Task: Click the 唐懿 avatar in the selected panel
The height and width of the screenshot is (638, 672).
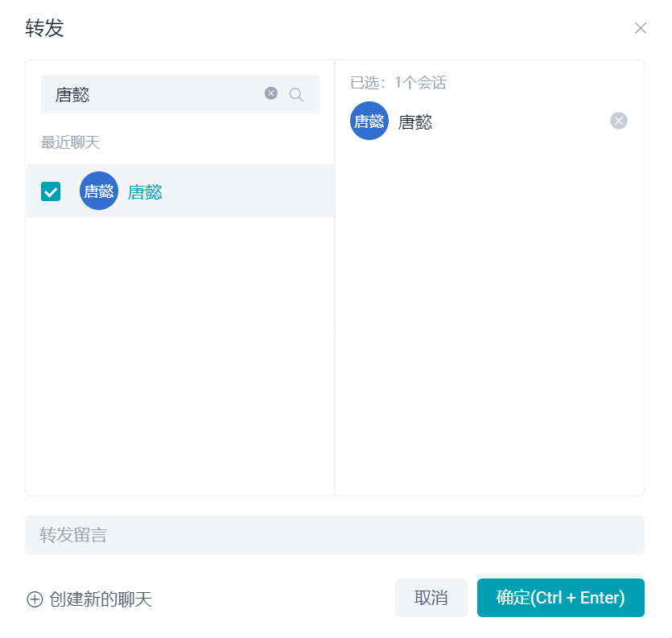Action: click(369, 121)
